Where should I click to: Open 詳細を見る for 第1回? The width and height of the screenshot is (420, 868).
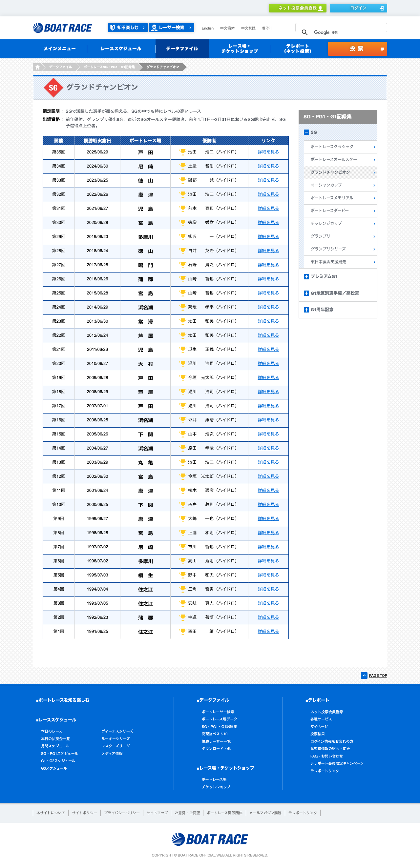pyautogui.click(x=268, y=631)
